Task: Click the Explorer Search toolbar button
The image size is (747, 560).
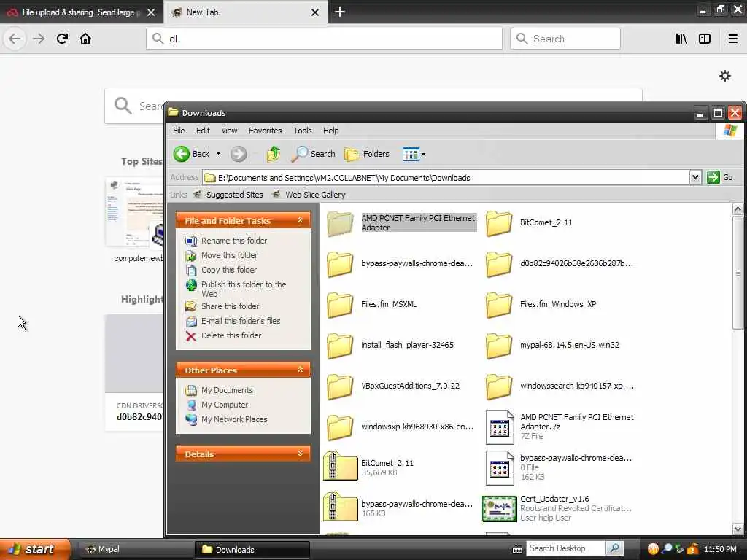Action: pos(313,154)
